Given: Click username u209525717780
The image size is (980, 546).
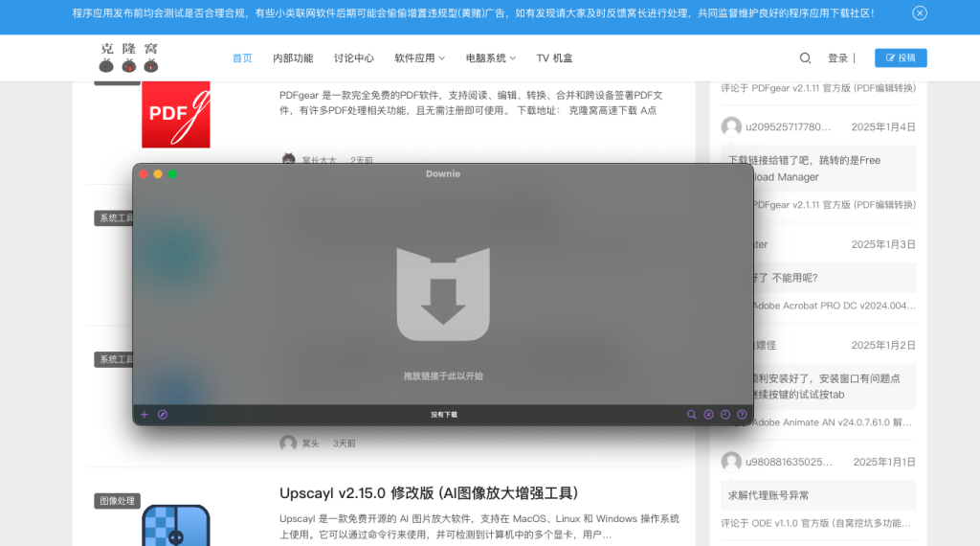Looking at the screenshot, I should (789, 127).
